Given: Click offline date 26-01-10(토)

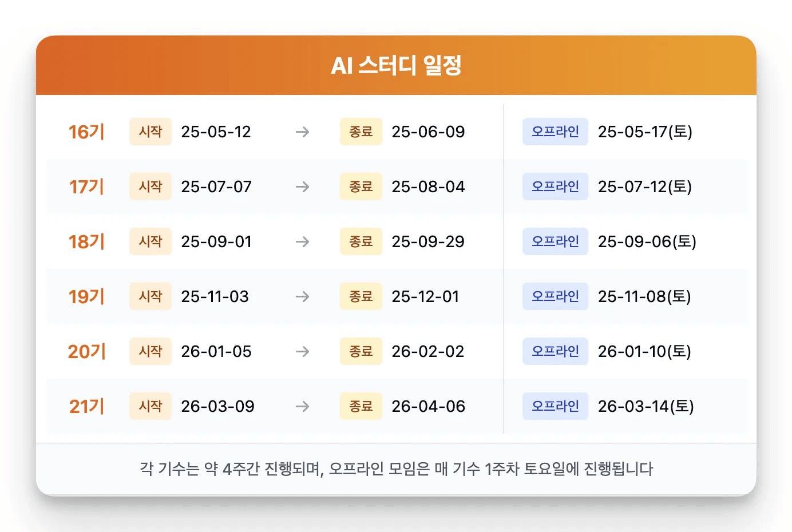Looking at the screenshot, I should pyautogui.click(x=644, y=352).
